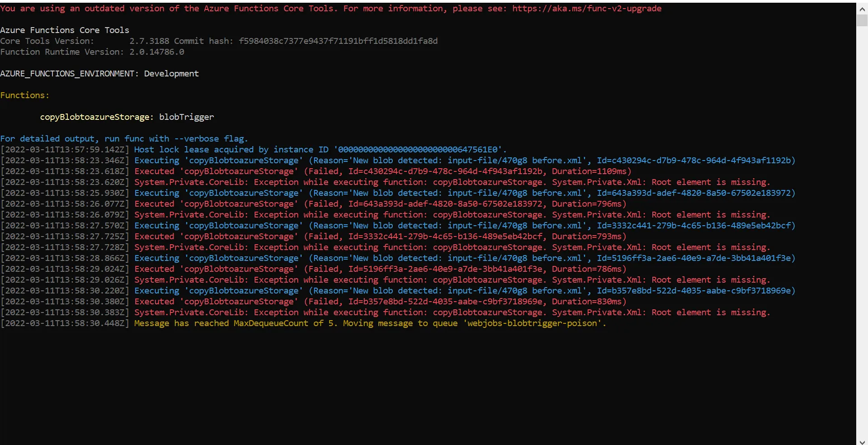Click timestamp "2022-03-11T13:58:23.346Z"
This screenshot has height=445, width=868.
pos(65,161)
